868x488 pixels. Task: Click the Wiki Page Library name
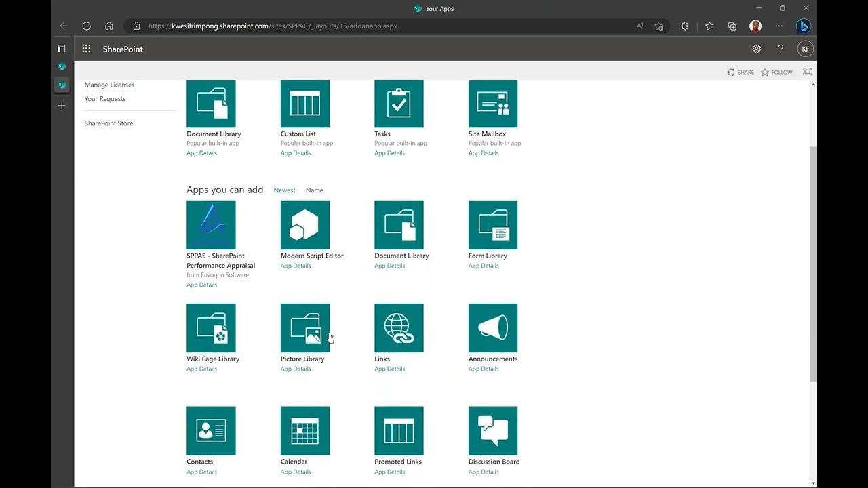pos(213,359)
